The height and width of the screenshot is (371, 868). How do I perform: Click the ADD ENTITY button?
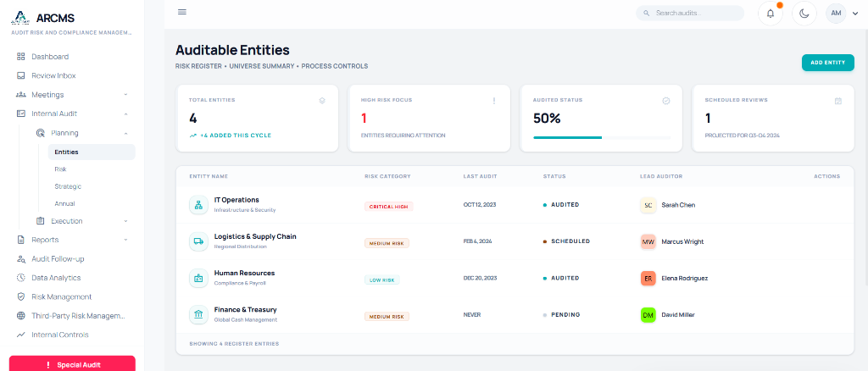[x=827, y=63]
